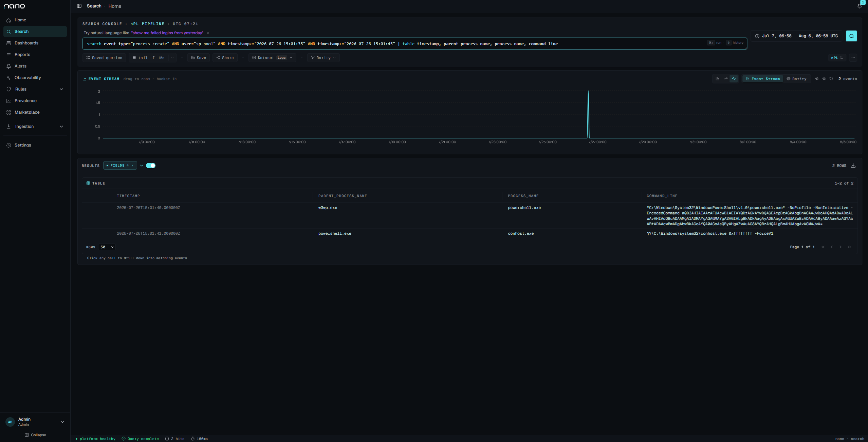Open Reports from the sidebar
The height and width of the screenshot is (442, 868).
click(35, 55)
